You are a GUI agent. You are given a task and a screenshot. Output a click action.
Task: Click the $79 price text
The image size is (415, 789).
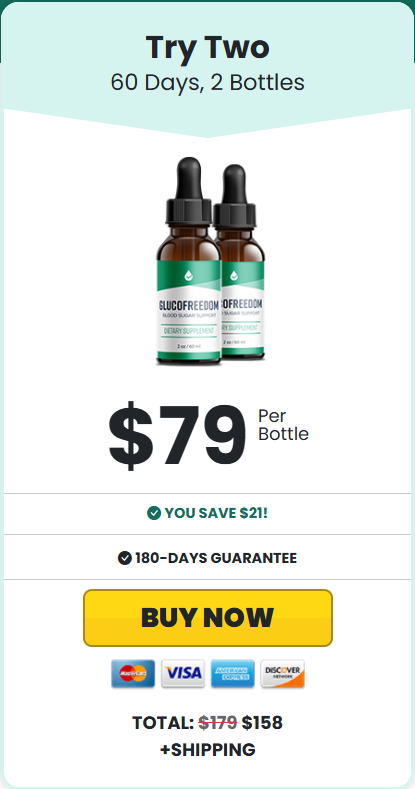click(x=178, y=434)
